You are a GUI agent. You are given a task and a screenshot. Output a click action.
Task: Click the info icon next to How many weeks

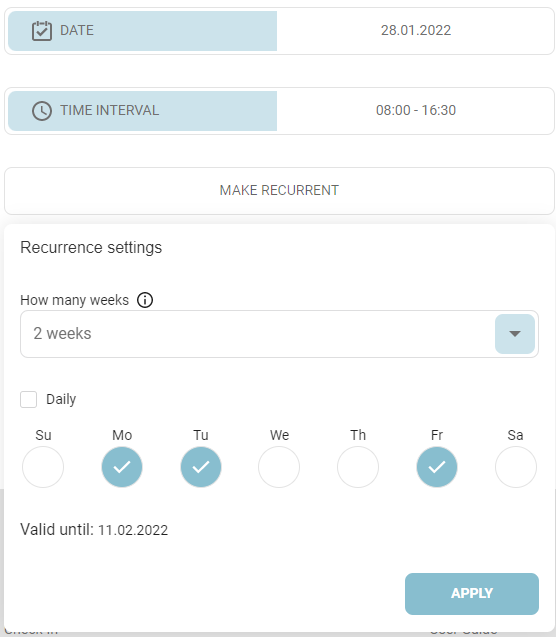click(145, 300)
